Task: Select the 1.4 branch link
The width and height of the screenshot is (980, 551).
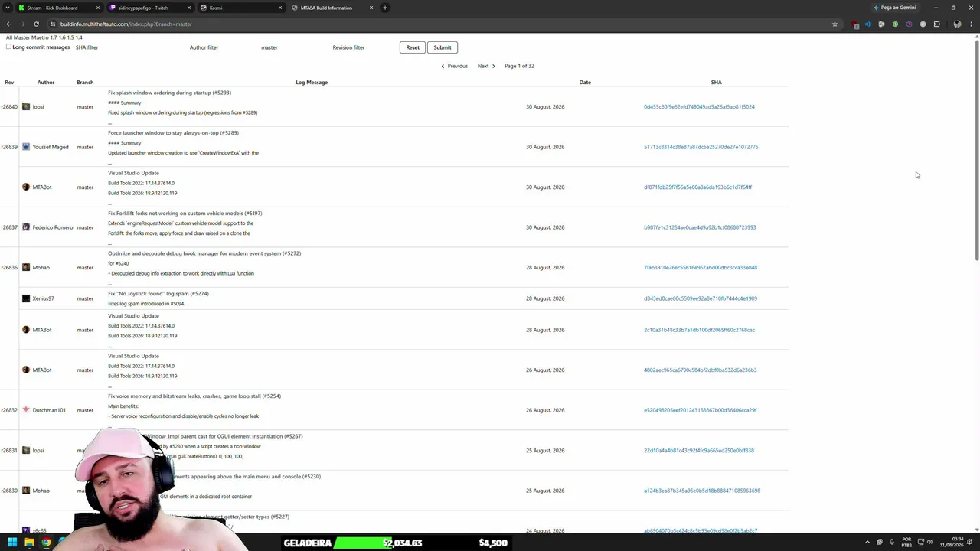Action: click(79, 37)
